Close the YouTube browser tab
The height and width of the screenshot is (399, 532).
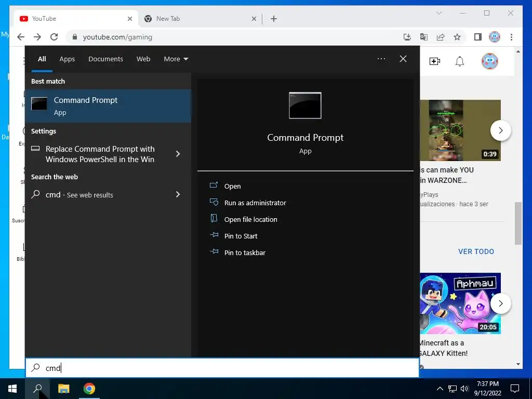tap(129, 19)
